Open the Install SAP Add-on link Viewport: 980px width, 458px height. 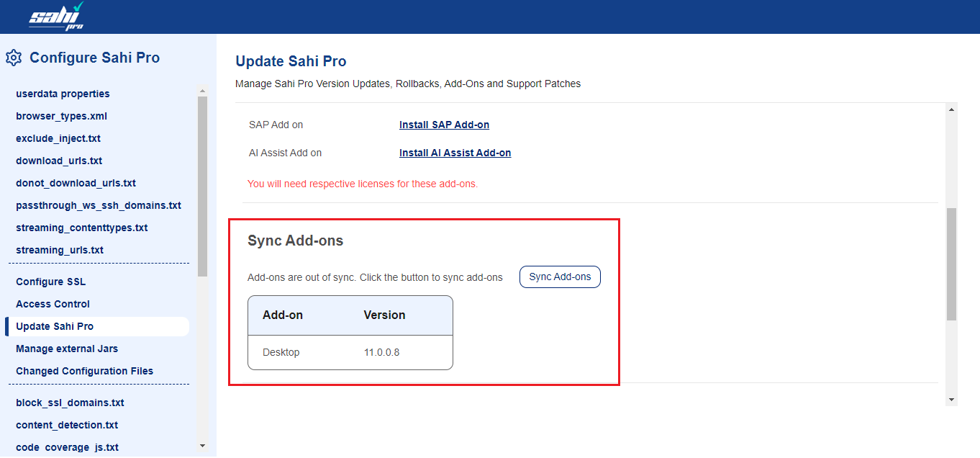click(444, 125)
